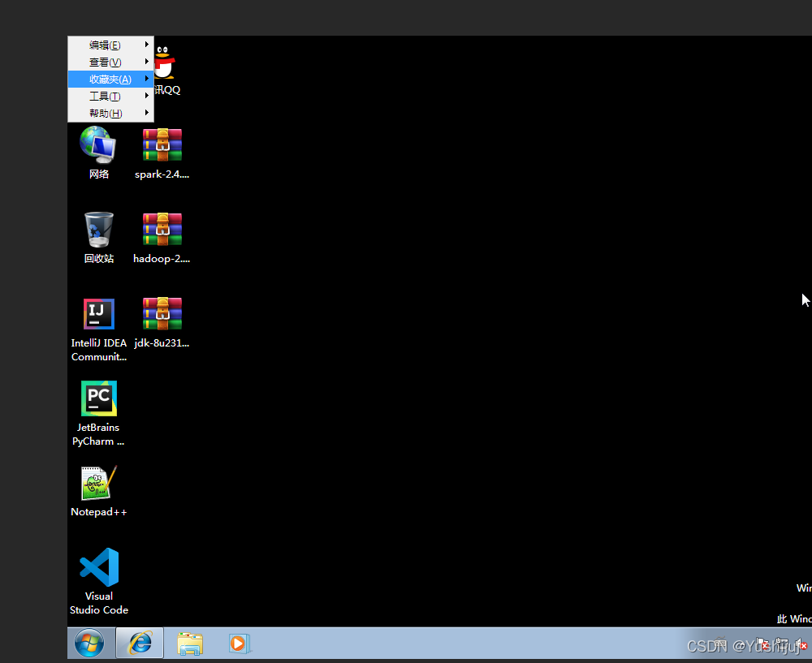
Task: Click the muted volume tray icon
Action: tap(801, 644)
